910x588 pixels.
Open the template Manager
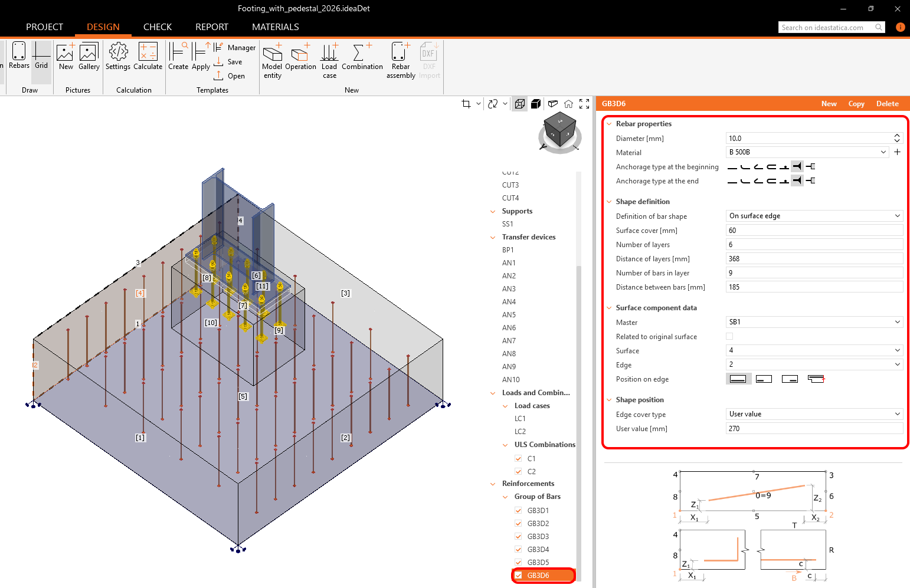coord(235,48)
